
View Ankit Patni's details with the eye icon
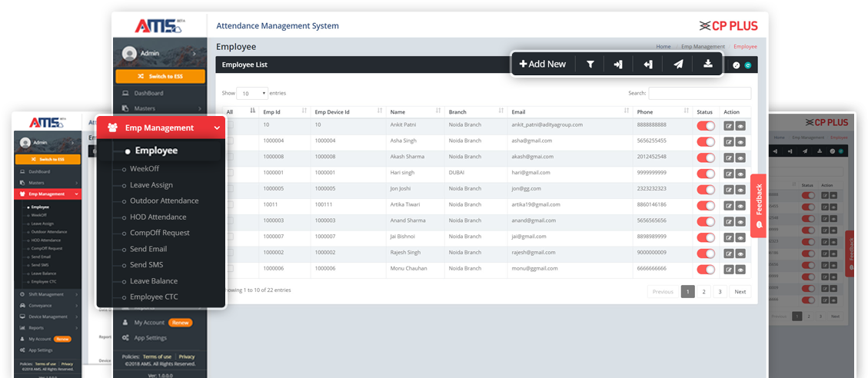pyautogui.click(x=740, y=126)
